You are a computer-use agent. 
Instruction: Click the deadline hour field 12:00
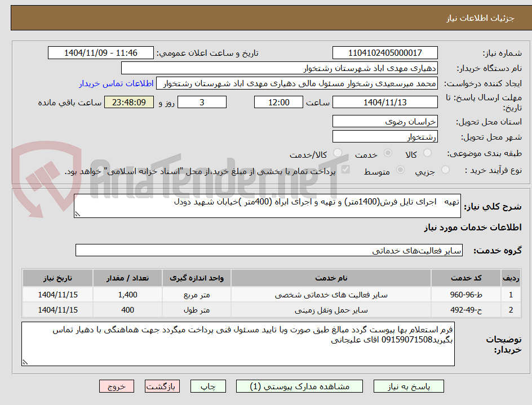[278, 102]
